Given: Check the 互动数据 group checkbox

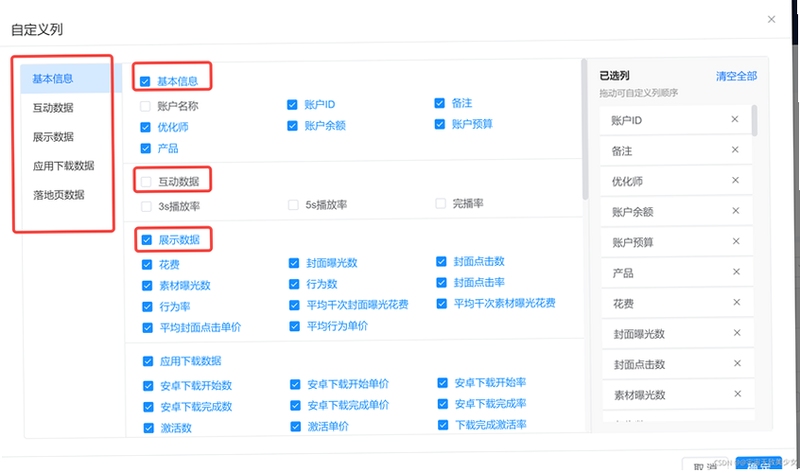Looking at the screenshot, I should click(x=146, y=182).
